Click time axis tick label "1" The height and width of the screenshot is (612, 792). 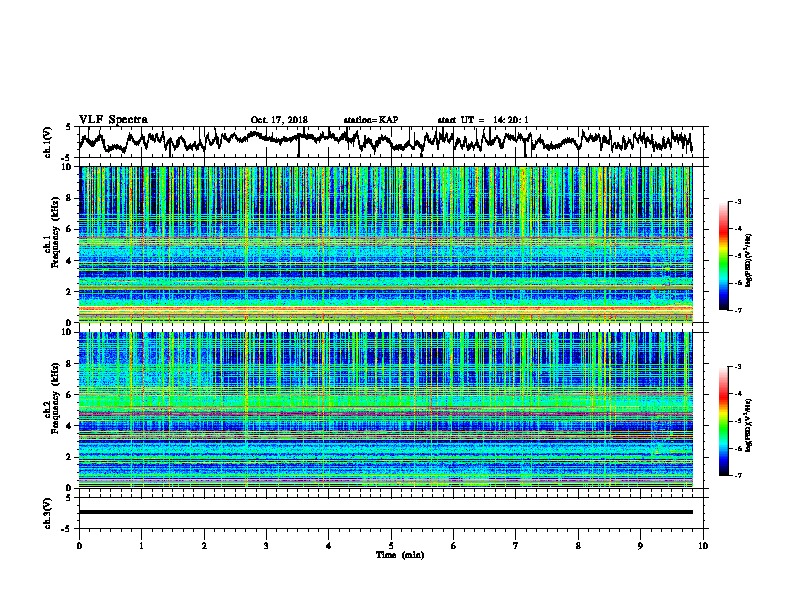coord(142,546)
